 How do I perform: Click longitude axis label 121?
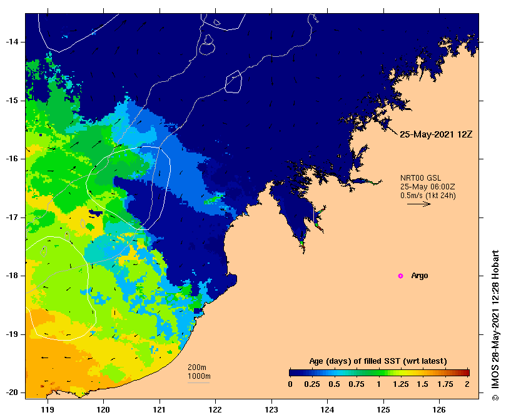159,409
